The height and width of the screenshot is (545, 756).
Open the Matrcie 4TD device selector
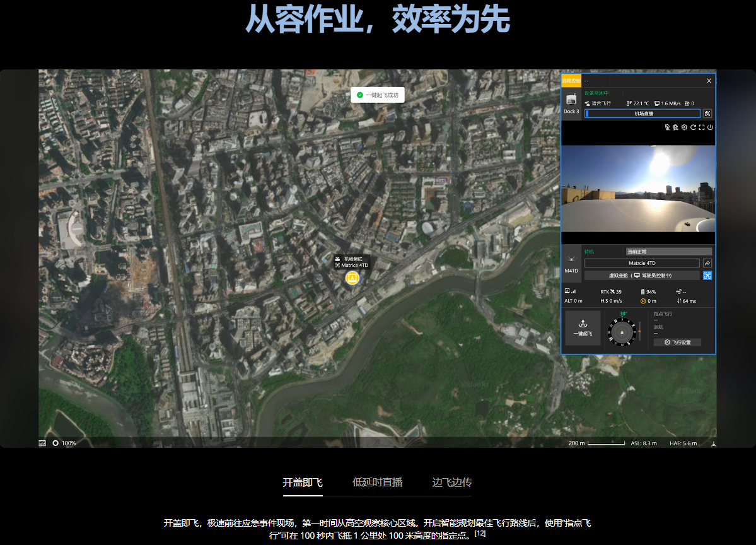pos(641,263)
